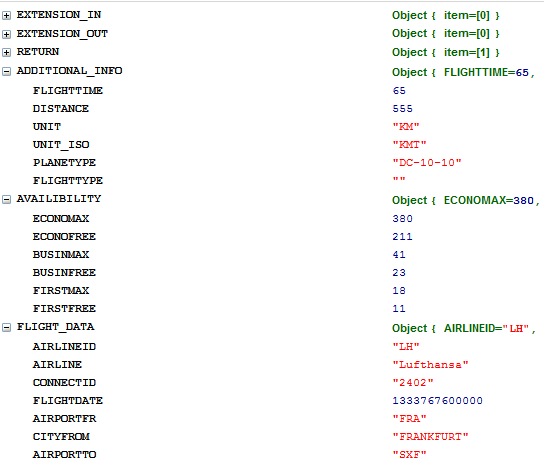Viewport: 544px width, 463px height.
Task: Open the Object FLIGHTTIME=65 value link
Action: click(x=464, y=72)
